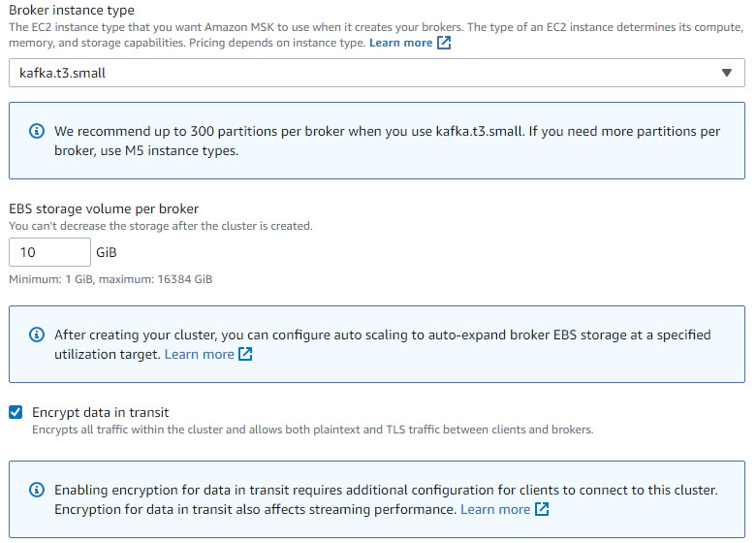Click the encryption description under Encrypt data in transit

tap(313, 430)
